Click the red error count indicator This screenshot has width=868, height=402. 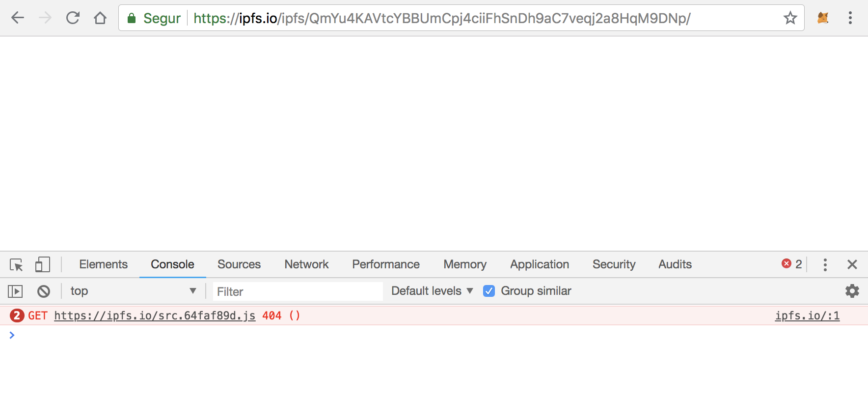(x=791, y=264)
